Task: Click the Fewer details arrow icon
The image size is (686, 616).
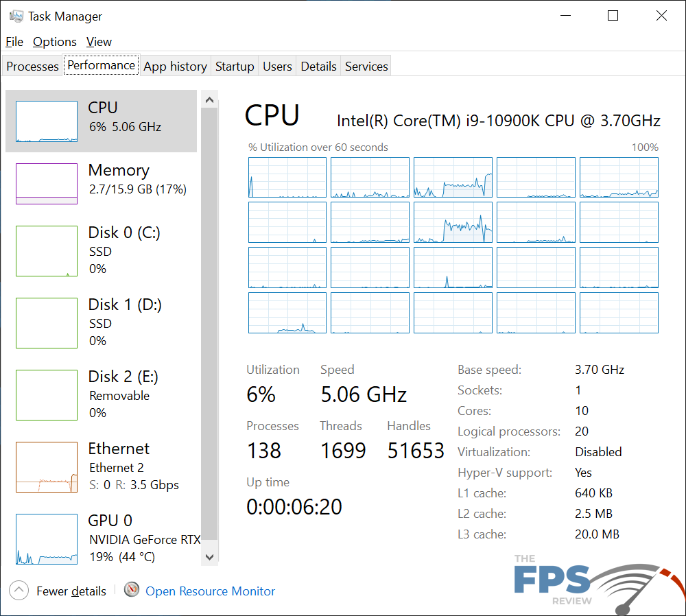Action: pos(19,591)
